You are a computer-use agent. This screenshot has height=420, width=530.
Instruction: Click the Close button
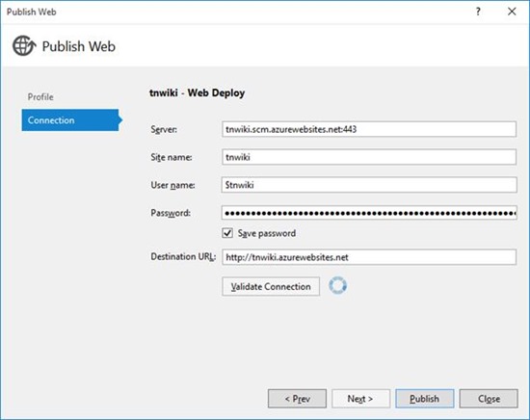tap(489, 399)
